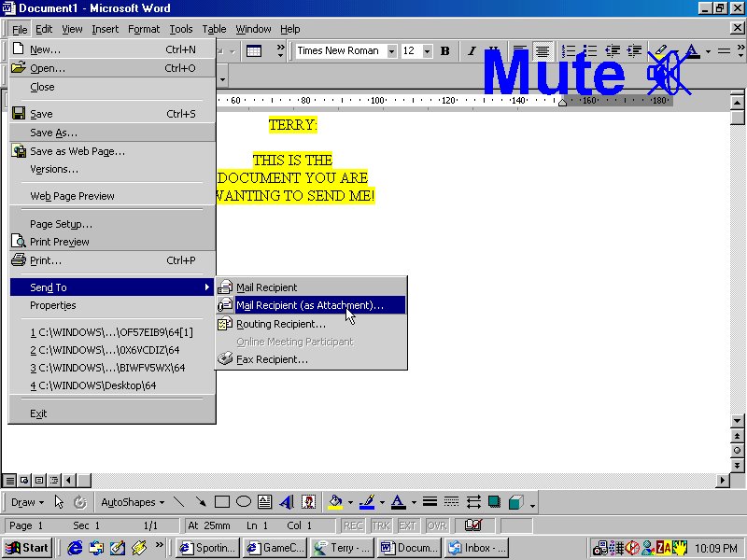This screenshot has height=560, width=747.
Task: Click Exit in the File menu
Action: coord(112,413)
